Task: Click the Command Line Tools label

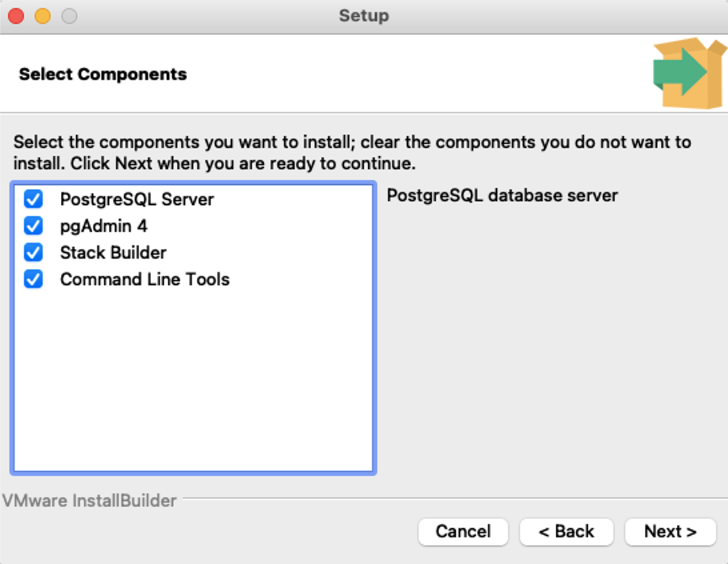Action: [x=145, y=280]
